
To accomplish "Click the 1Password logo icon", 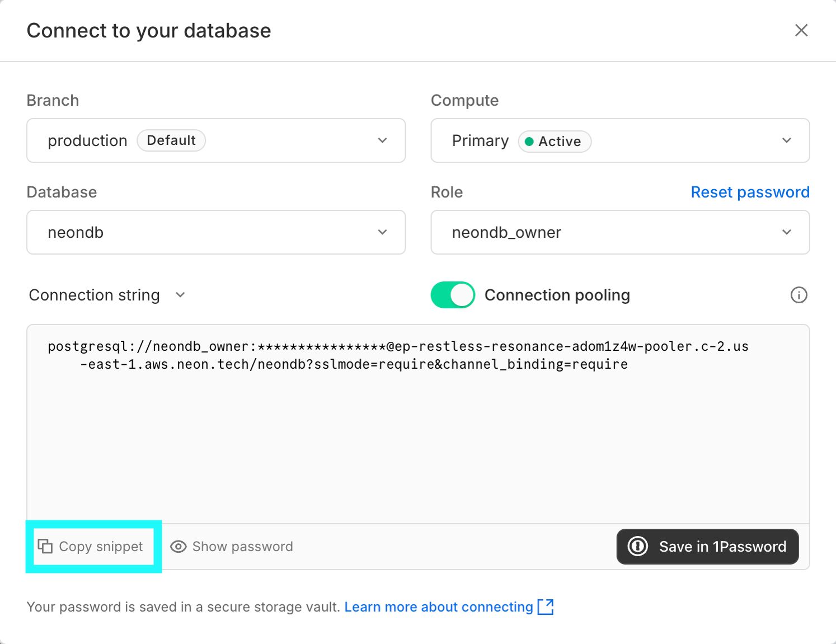I will [x=638, y=546].
